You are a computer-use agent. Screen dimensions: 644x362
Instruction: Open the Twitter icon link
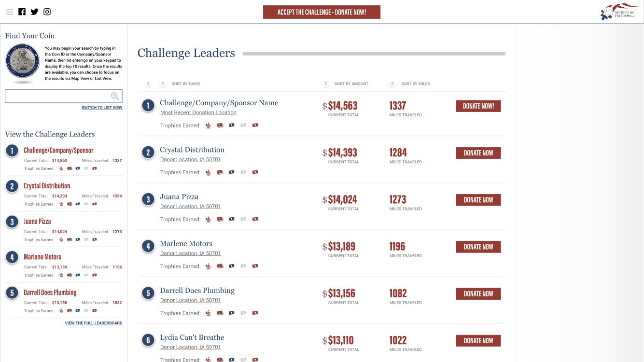34,12
